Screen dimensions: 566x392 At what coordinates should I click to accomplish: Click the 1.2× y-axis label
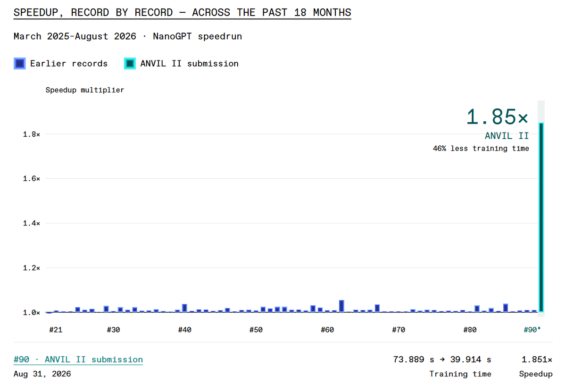31,268
